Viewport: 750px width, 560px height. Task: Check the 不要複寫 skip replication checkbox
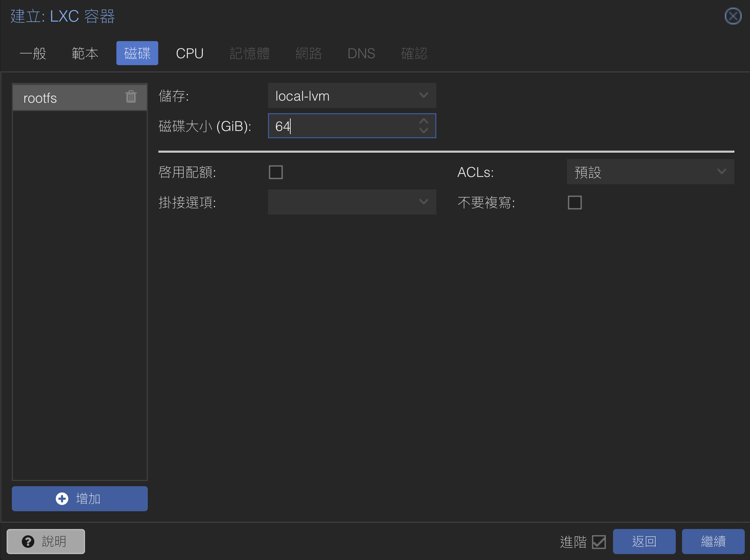click(574, 202)
